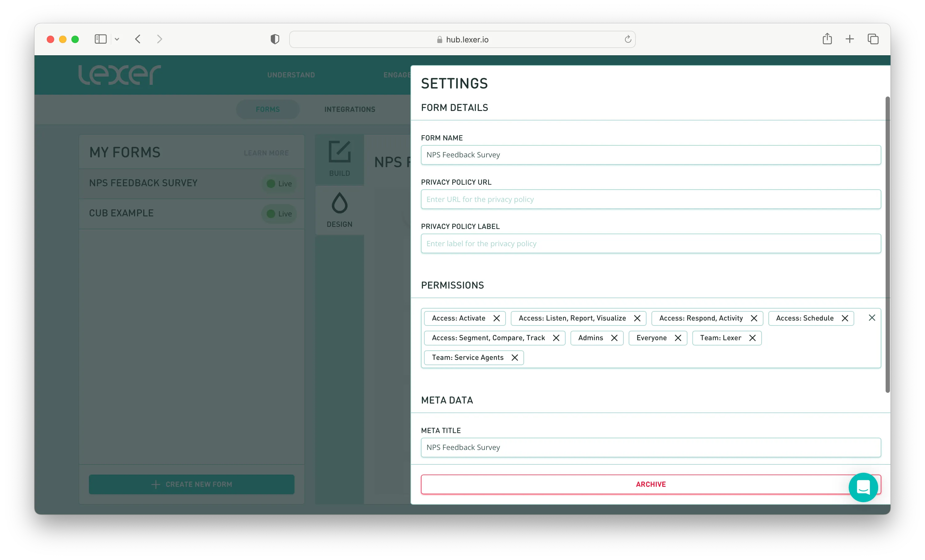
Task: Toggle the Safari sidebar icon
Action: [x=100, y=39]
